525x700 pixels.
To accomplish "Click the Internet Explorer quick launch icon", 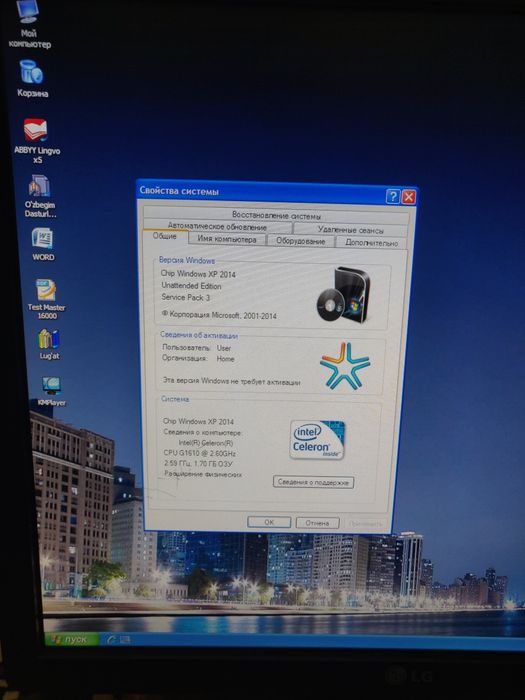I will (x=110, y=640).
